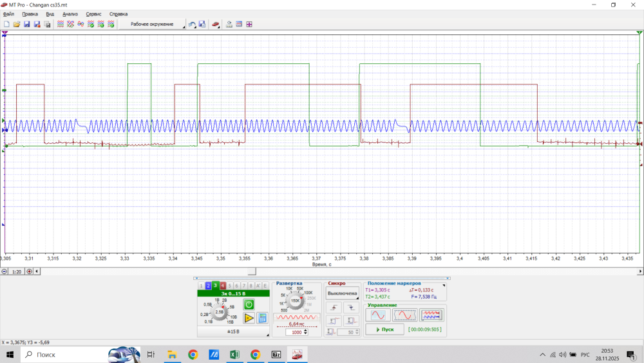Click the red car icon in toolbar
Image resolution: width=644 pixels, height=363 pixels.
point(216,25)
